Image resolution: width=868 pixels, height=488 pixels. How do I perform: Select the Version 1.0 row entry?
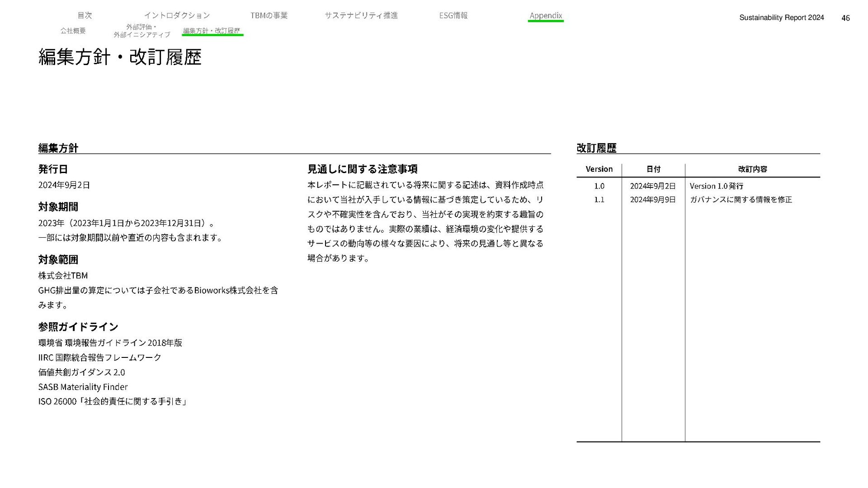(599, 186)
